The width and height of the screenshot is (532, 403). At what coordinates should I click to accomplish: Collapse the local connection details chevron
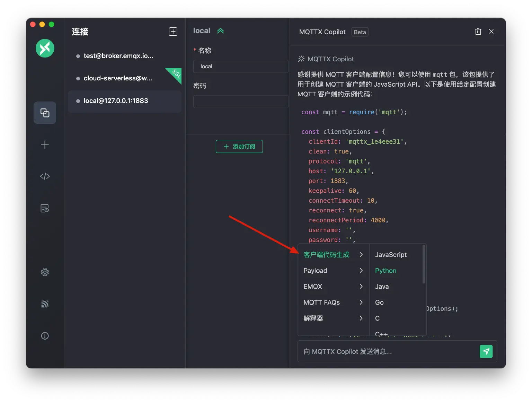pyautogui.click(x=221, y=30)
